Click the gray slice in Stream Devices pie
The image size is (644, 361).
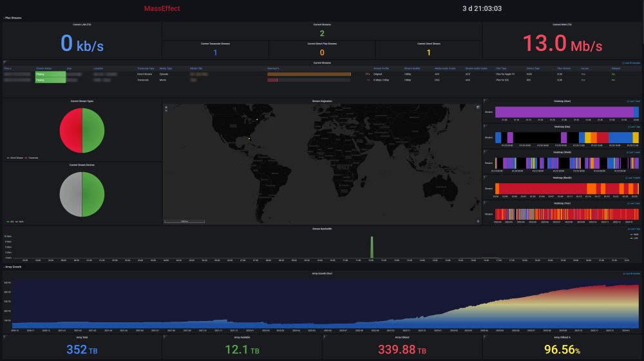(71, 195)
